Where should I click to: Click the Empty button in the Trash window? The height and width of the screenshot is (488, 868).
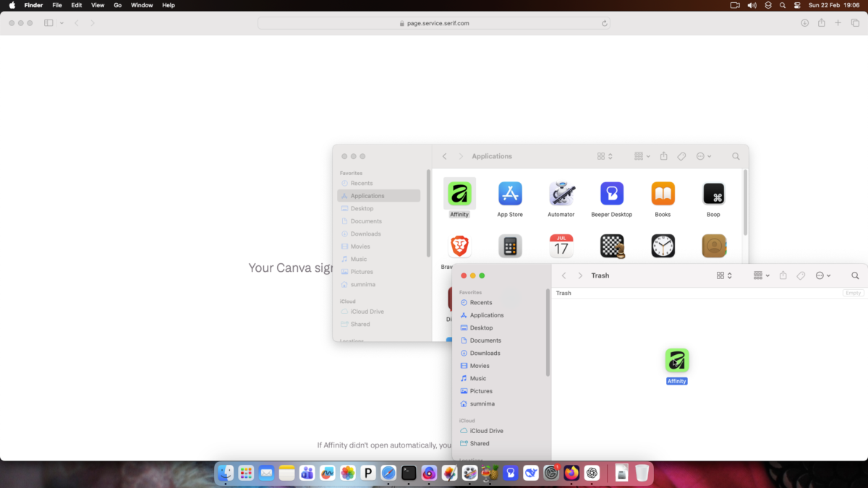click(853, 293)
